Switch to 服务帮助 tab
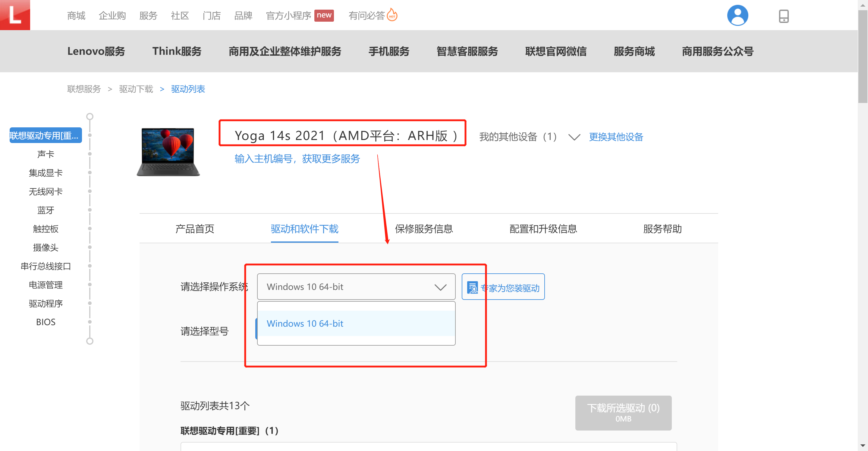This screenshot has height=451, width=868. click(662, 229)
